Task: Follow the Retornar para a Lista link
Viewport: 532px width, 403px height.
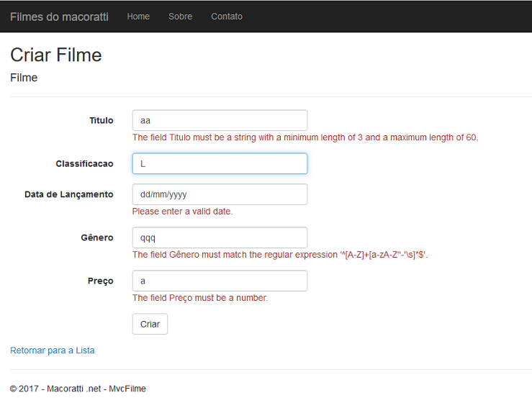Action: click(53, 350)
